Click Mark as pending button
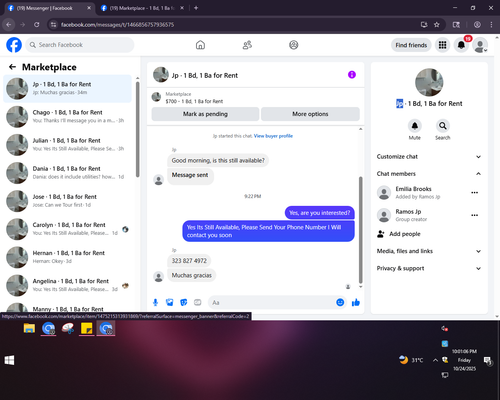 205,114
